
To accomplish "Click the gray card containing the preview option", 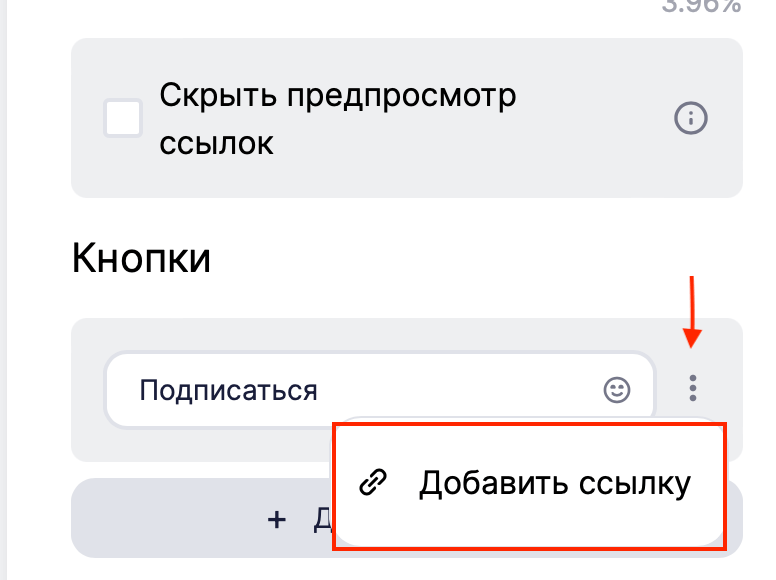I will (x=407, y=118).
